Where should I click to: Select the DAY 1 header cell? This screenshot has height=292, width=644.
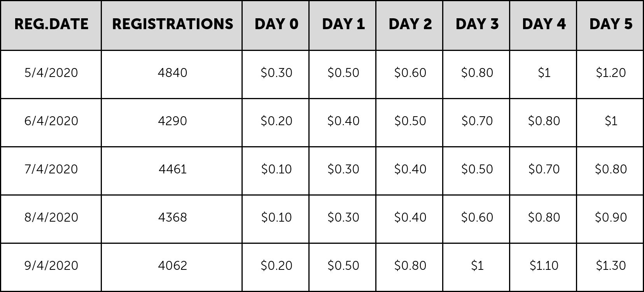(x=343, y=25)
